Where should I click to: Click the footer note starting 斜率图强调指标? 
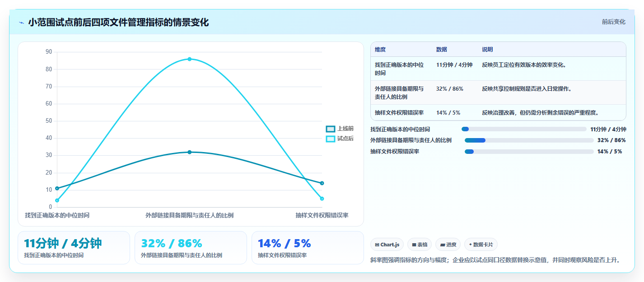click(x=495, y=260)
